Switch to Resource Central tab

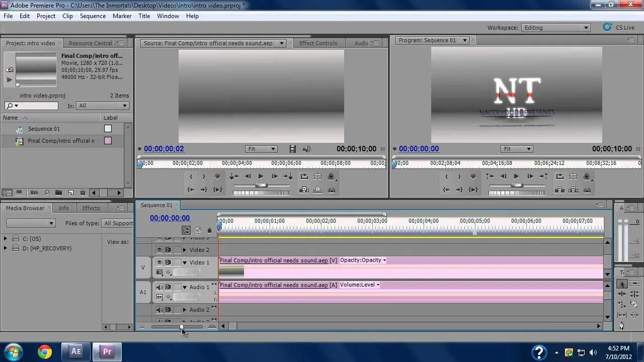pos(90,43)
